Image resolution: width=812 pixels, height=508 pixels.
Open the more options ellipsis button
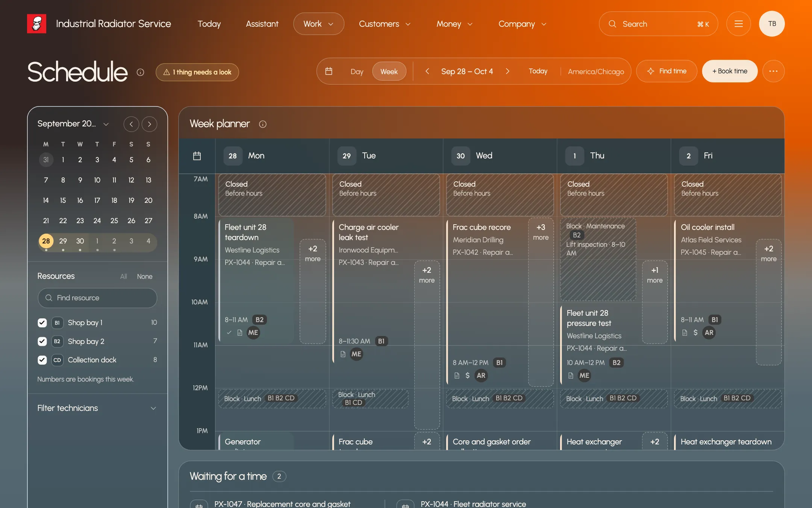773,71
